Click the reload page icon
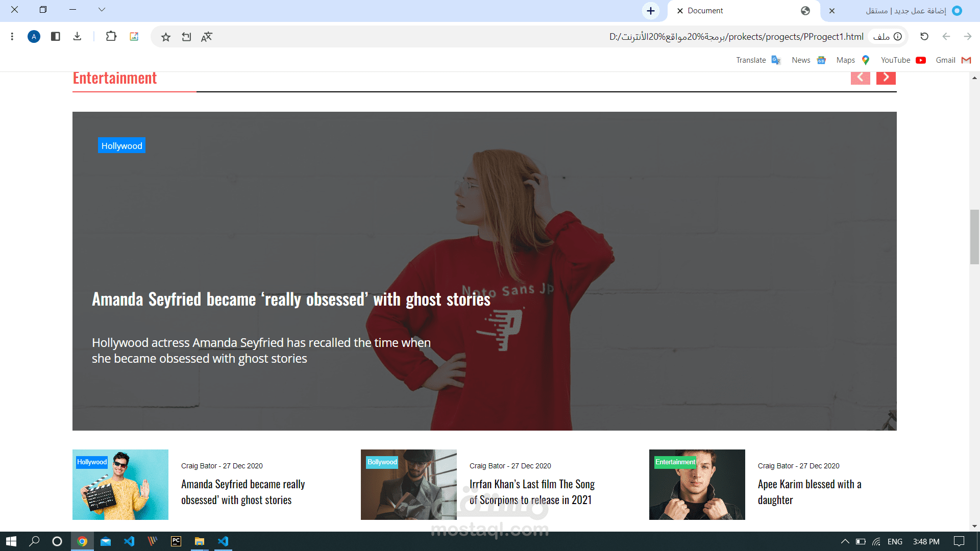This screenshot has height=551, width=980. pyautogui.click(x=924, y=36)
